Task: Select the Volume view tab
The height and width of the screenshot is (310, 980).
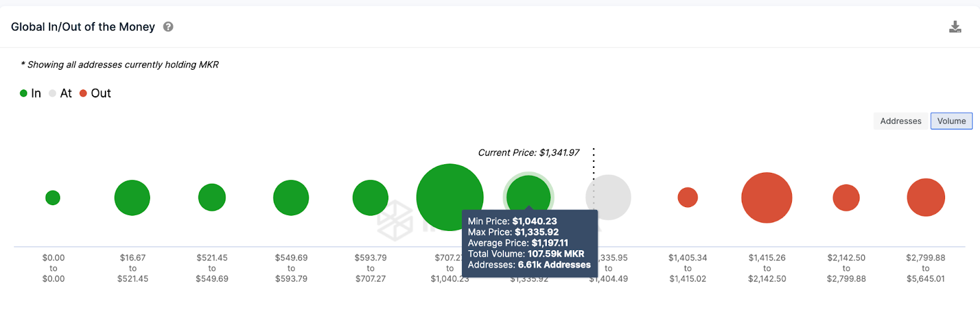Action: (x=951, y=121)
